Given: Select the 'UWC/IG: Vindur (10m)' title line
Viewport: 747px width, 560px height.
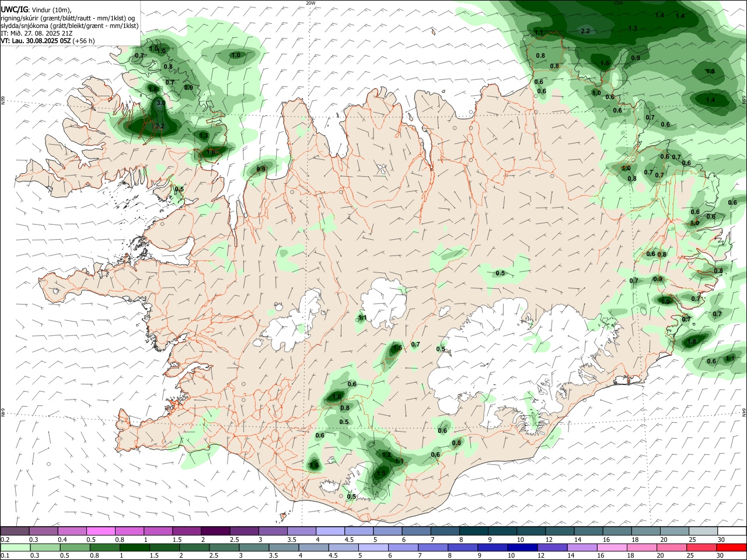Looking at the screenshot, I should (36, 9).
